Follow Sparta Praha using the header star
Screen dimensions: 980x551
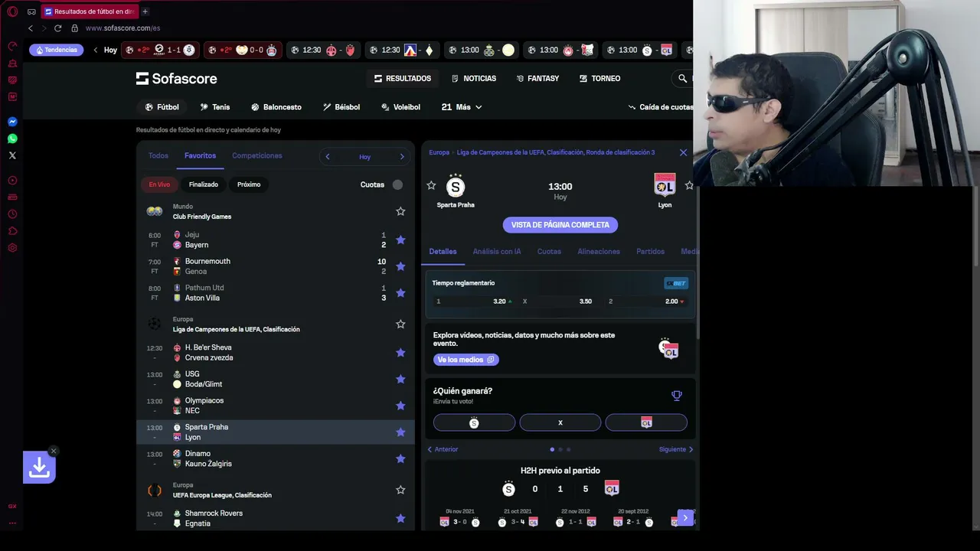tap(431, 185)
